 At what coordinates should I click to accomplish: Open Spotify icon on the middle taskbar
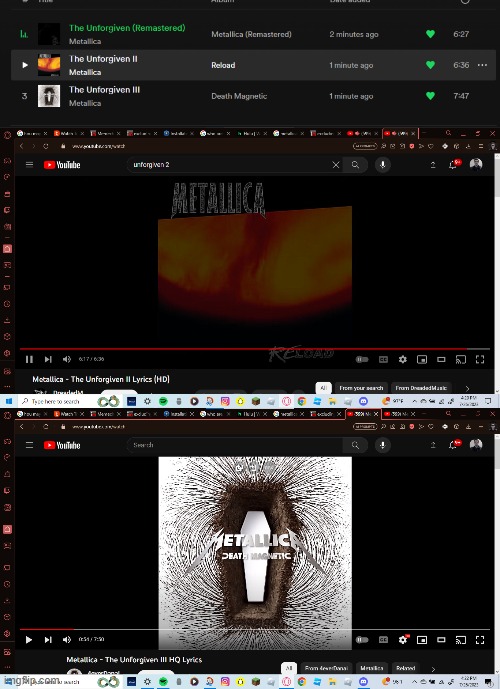pyautogui.click(x=163, y=401)
